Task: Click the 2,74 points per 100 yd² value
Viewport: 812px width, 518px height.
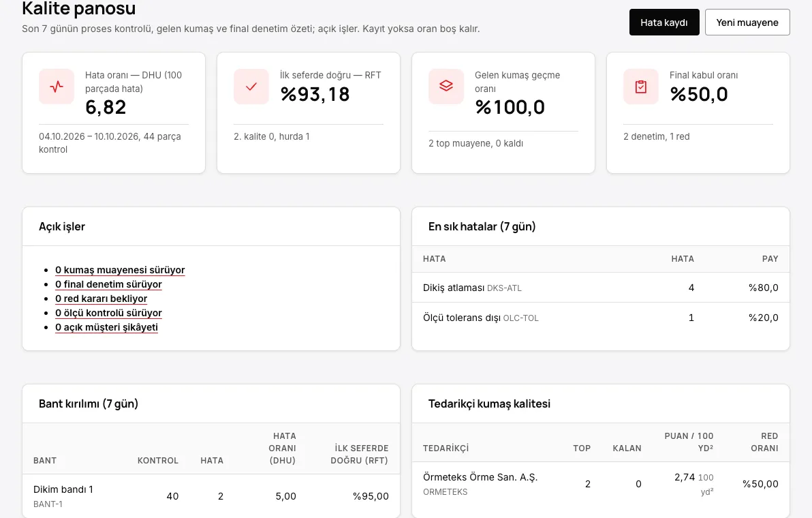Action: (x=685, y=477)
